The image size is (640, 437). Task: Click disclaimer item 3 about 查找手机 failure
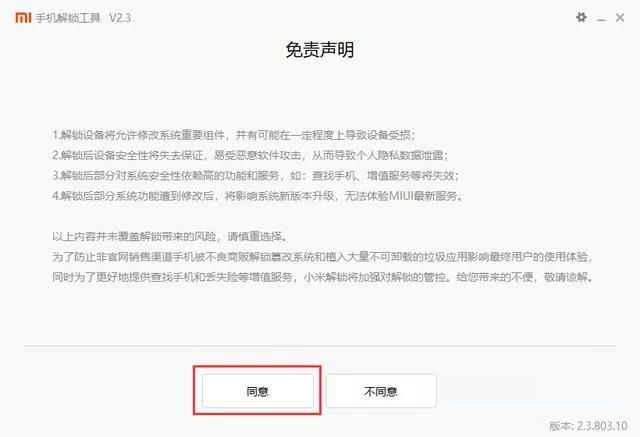pos(256,175)
